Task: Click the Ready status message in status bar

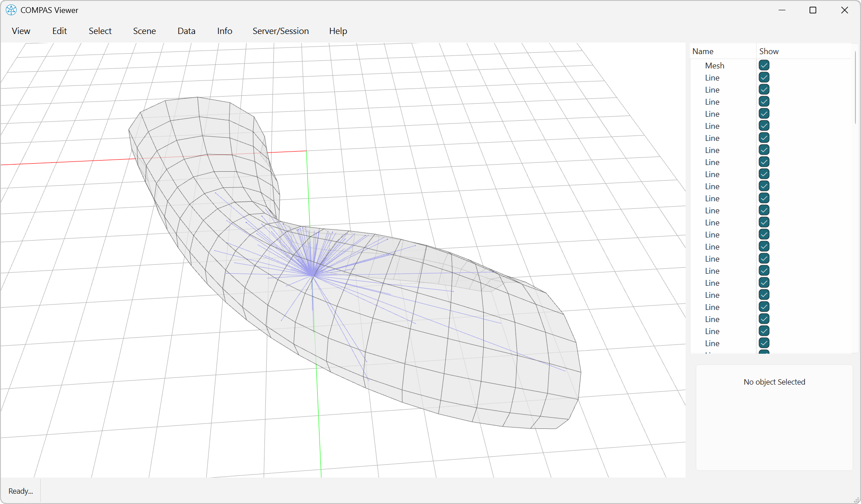Action: (x=20, y=491)
